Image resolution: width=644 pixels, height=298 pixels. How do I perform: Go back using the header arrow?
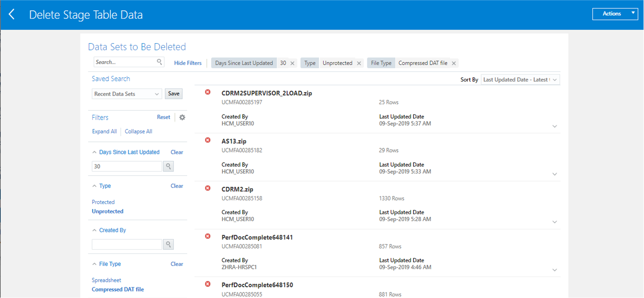coord(12,15)
